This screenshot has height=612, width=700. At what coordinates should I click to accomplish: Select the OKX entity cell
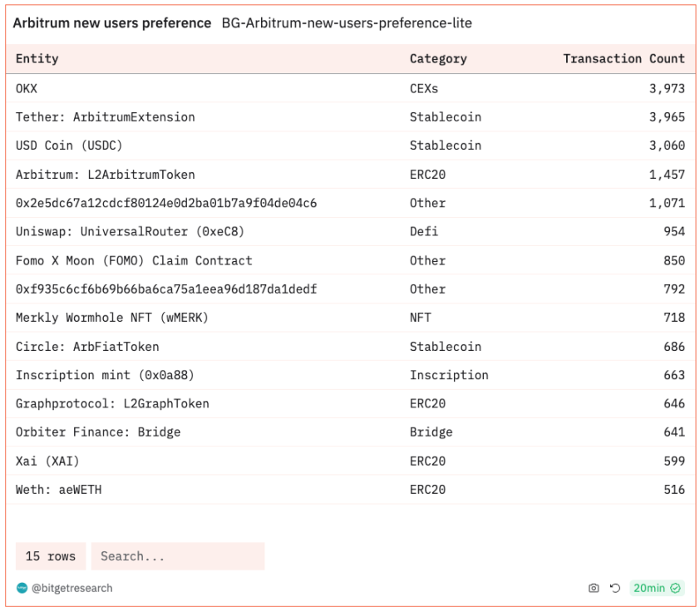click(x=27, y=88)
